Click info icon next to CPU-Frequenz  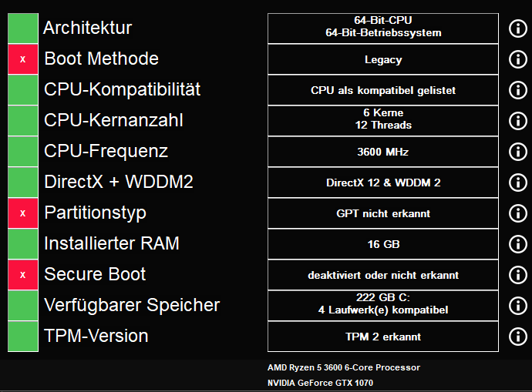coord(518,152)
